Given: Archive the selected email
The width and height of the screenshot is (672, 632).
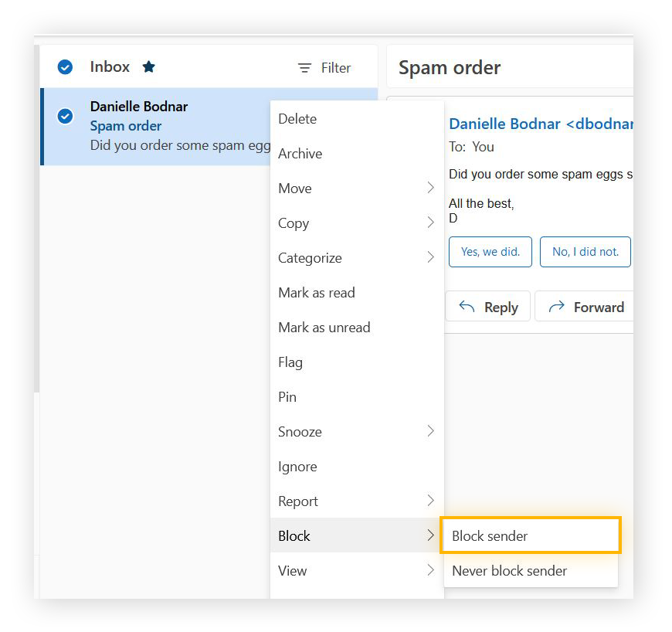Looking at the screenshot, I should pos(300,153).
